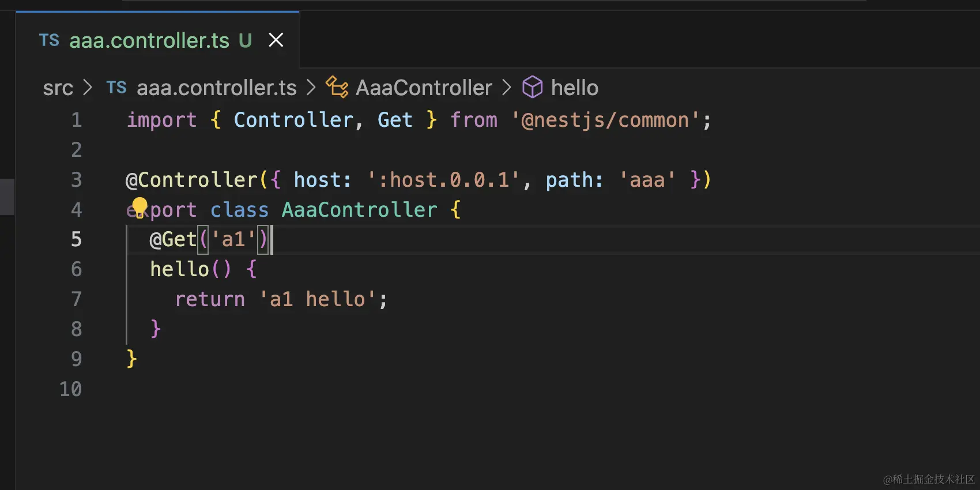Click the 'a1 hello' return string
The height and width of the screenshot is (490, 980).
point(318,299)
